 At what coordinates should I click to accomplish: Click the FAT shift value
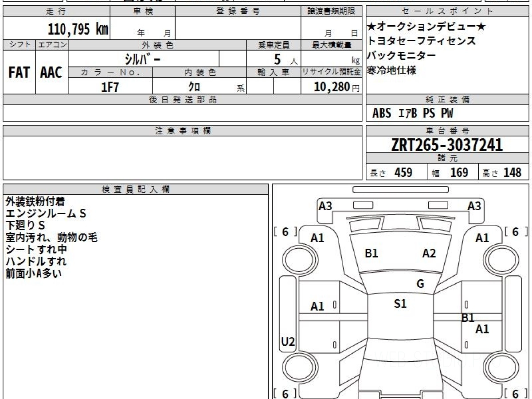click(x=19, y=72)
